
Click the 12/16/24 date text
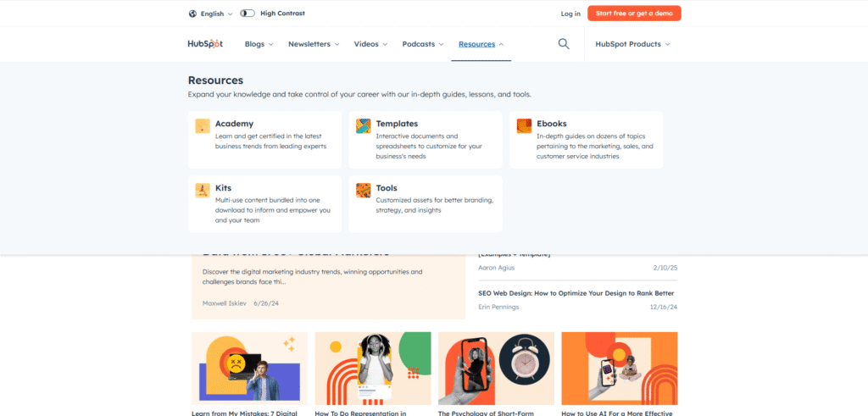click(x=664, y=307)
